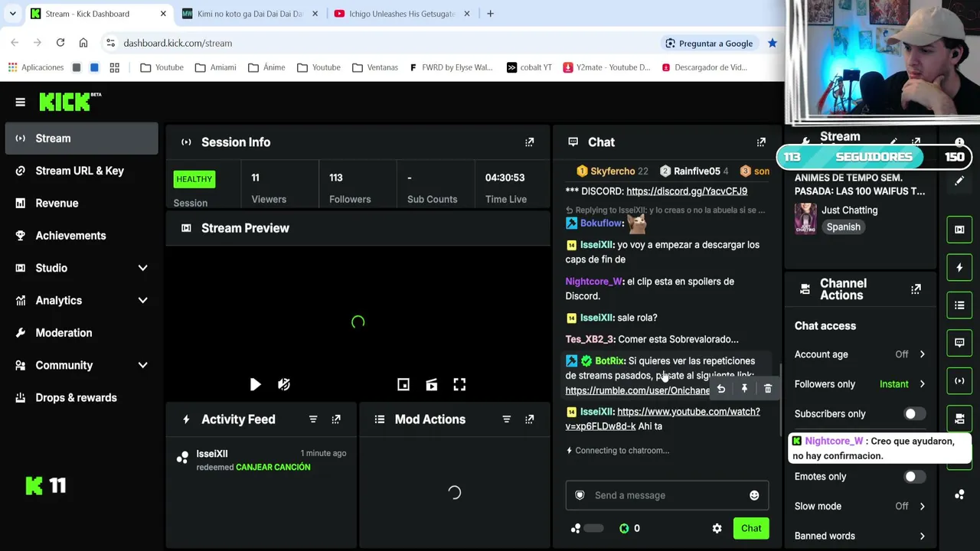Image resolution: width=980 pixels, height=551 pixels.
Task: Open the emoji picker in chat
Action: pyautogui.click(x=754, y=495)
